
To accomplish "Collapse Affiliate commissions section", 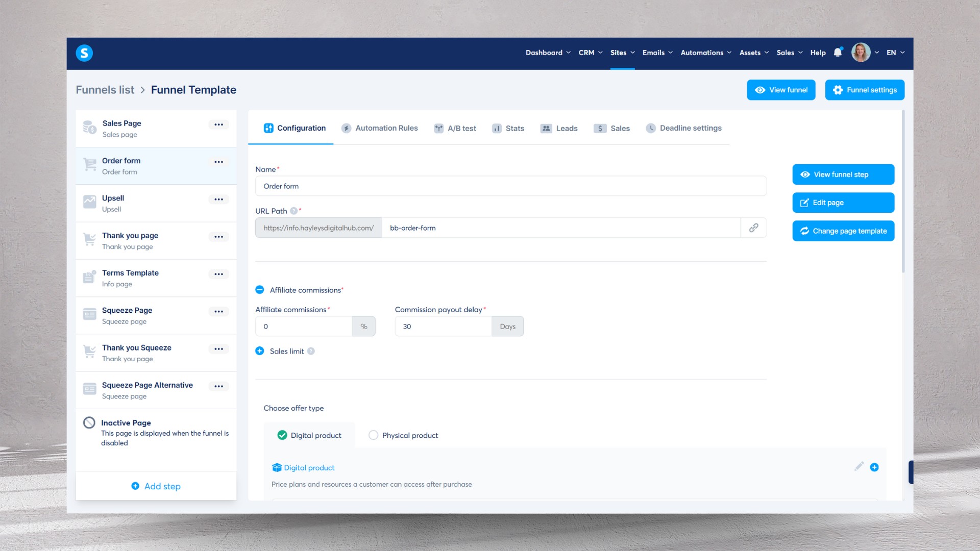I will coord(260,290).
